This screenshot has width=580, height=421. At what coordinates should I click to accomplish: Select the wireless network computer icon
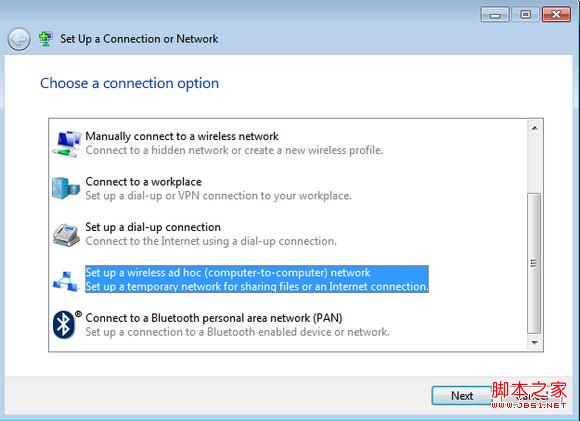pyautogui.click(x=67, y=144)
